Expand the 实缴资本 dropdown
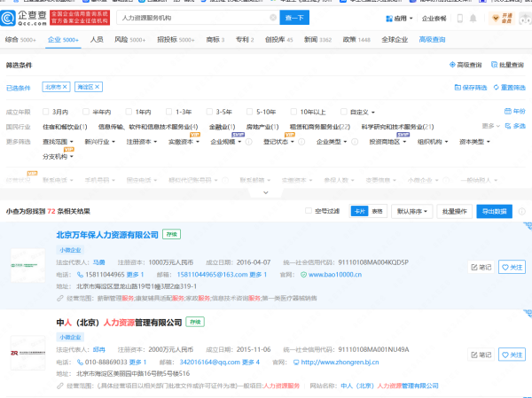Screen dimensions: 532x398 pyautogui.click(x=184, y=142)
